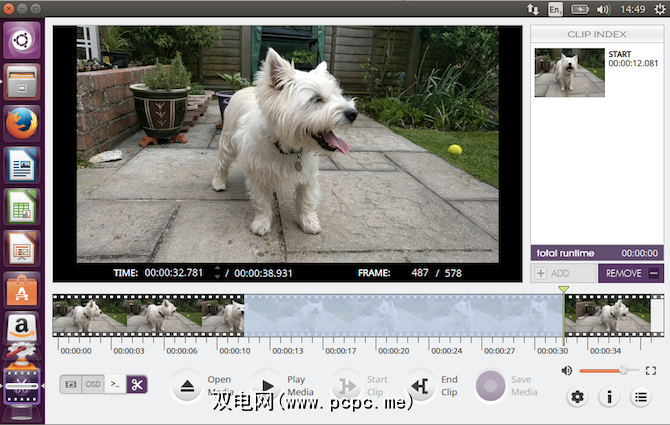Screen dimensions: 670x425
Task: Open the list menu icon
Action: 641,397
